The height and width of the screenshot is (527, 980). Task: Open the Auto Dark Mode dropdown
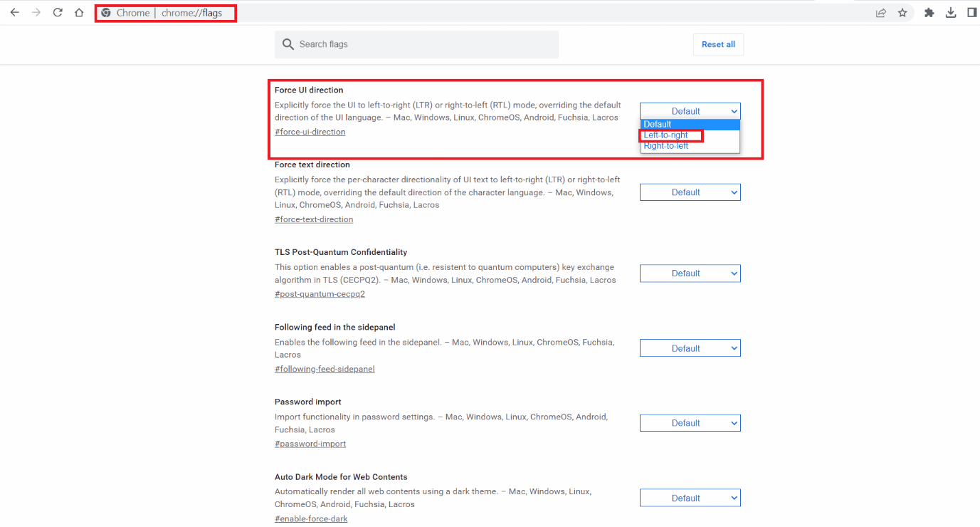click(690, 499)
